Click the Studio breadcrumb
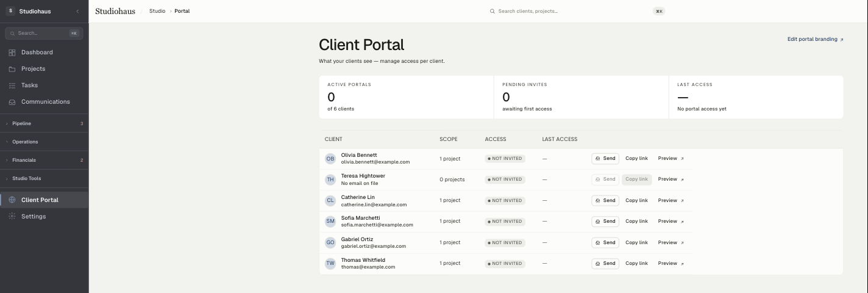The height and width of the screenshot is (293, 868). (x=157, y=11)
